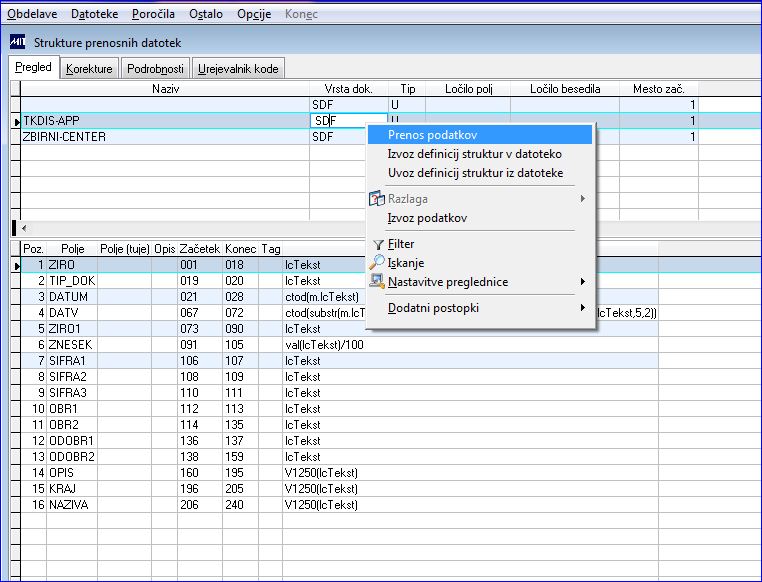Expand the Razlaga submenu arrow
Viewport: 762px width, 582px height.
coord(582,199)
